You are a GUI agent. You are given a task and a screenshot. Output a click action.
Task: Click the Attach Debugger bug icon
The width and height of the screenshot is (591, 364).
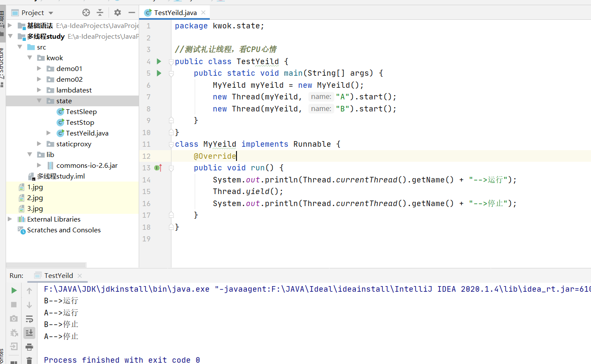14,333
